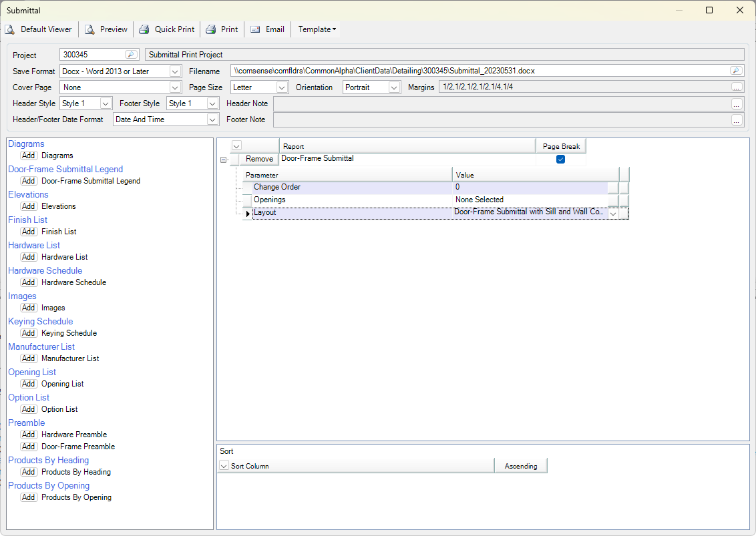Click the Print toolbar icon
The height and width of the screenshot is (536, 756).
click(210, 29)
